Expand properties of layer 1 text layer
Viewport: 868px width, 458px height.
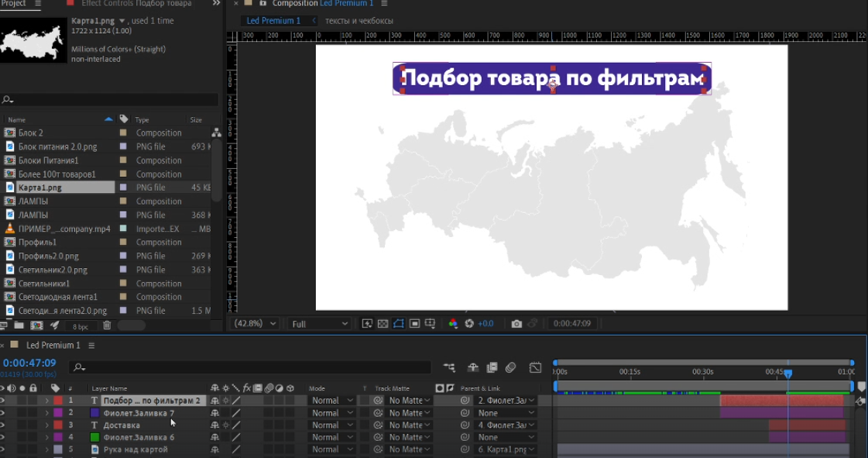pyautogui.click(x=46, y=401)
